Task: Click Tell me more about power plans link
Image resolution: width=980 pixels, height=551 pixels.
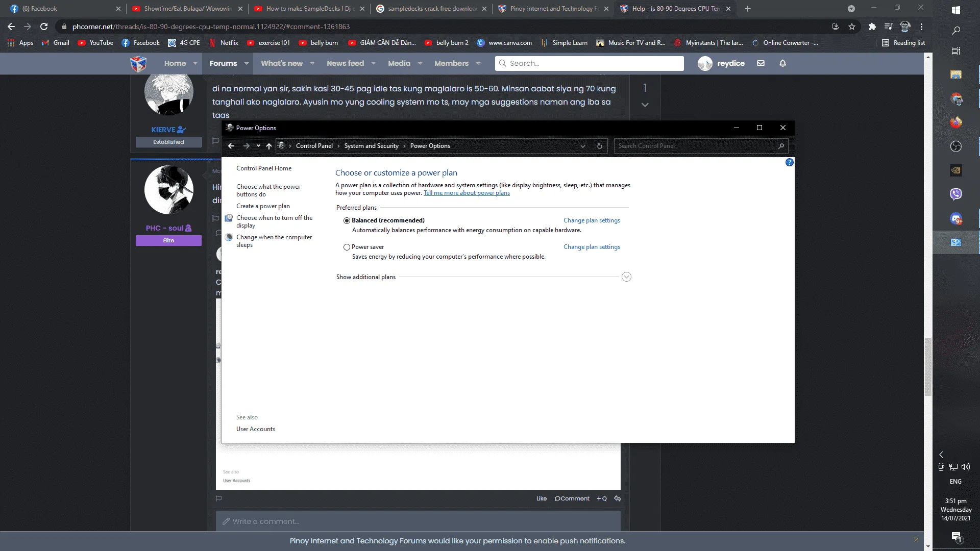Action: pos(467,193)
